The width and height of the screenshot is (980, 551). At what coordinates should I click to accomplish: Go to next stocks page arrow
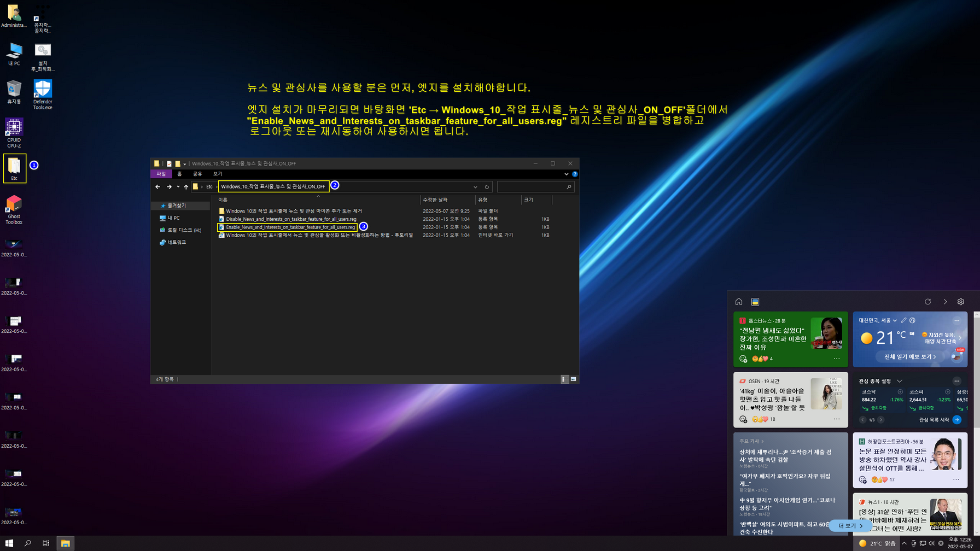coord(880,420)
